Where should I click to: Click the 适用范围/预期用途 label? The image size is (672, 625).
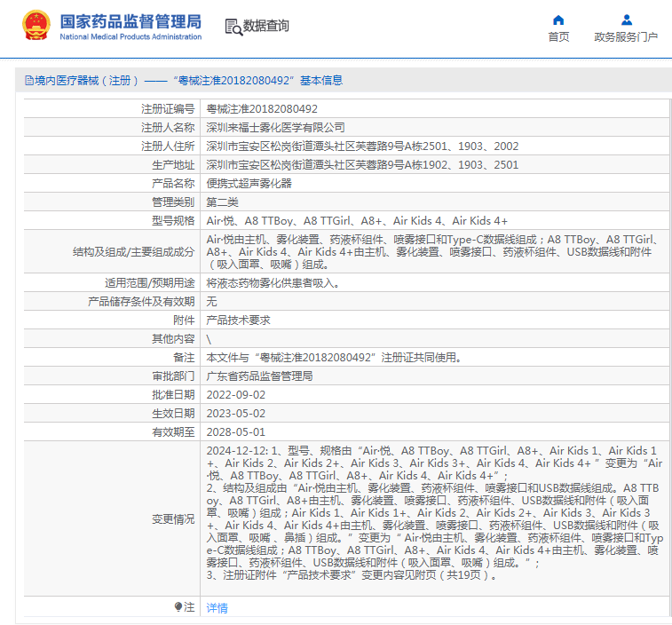(149, 283)
